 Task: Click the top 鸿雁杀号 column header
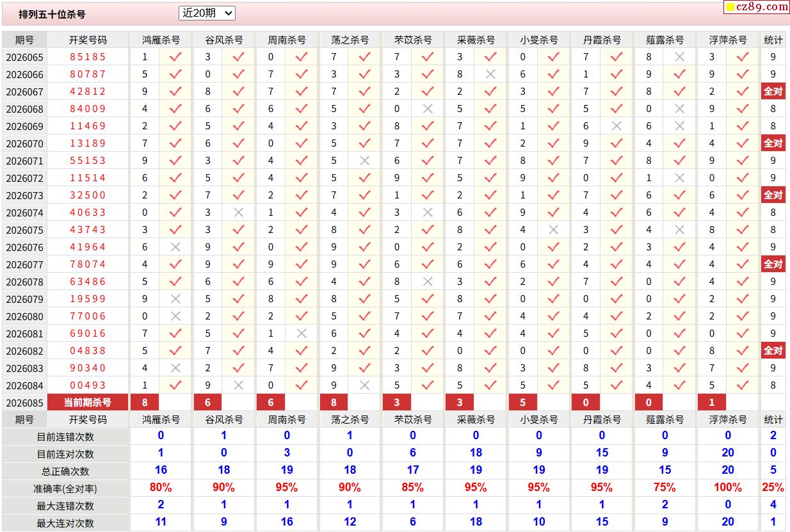tap(161, 40)
